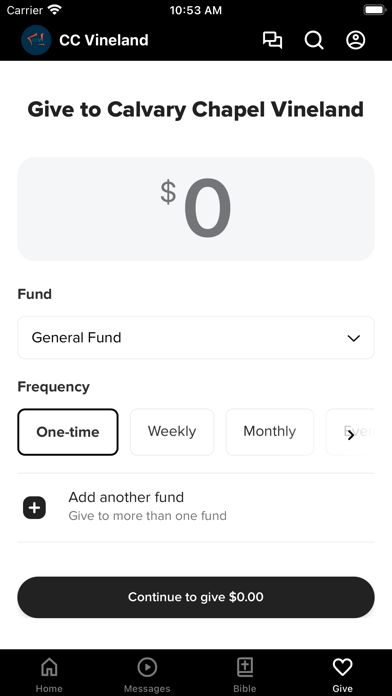Open the chat messages icon

[x=272, y=40]
